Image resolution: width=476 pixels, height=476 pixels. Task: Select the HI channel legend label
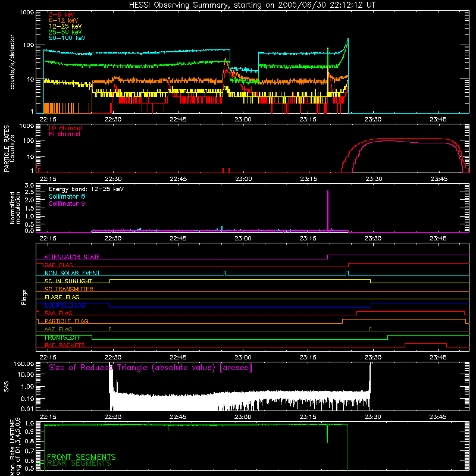[x=64, y=134]
